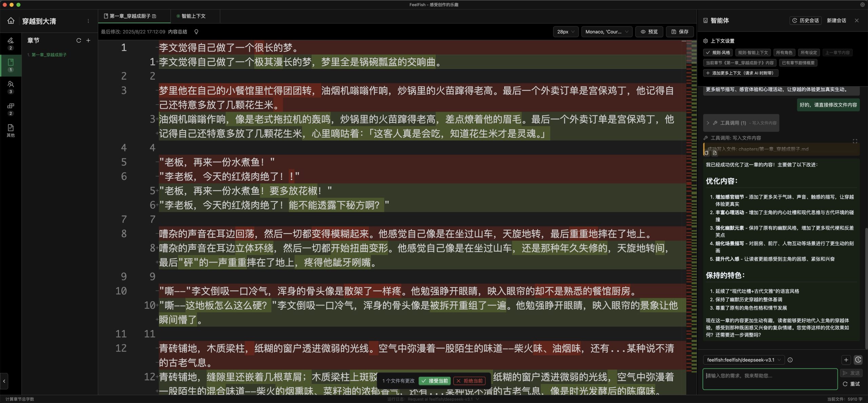
Task: Click the clock icon above the send button
Action: [x=858, y=360]
